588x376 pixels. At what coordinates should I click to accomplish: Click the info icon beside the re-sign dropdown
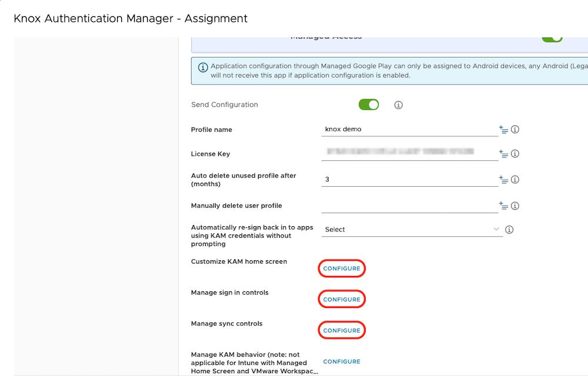[x=509, y=230]
